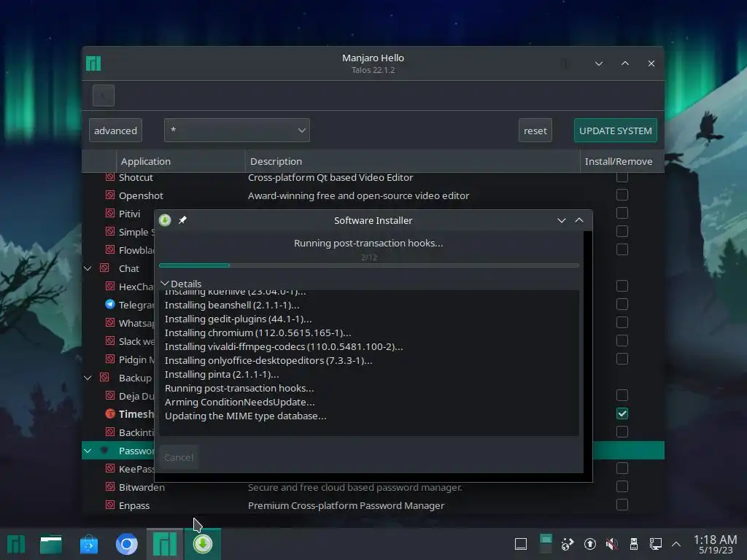The image size is (747, 560).
Task: Click the advanced button
Action: pos(115,130)
